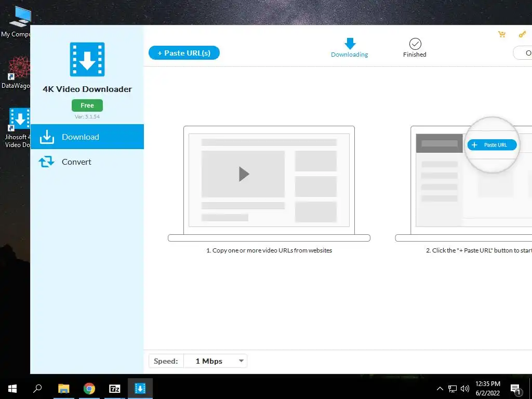
Task: Click the + Paste URL(s) button
Action: [x=184, y=53]
